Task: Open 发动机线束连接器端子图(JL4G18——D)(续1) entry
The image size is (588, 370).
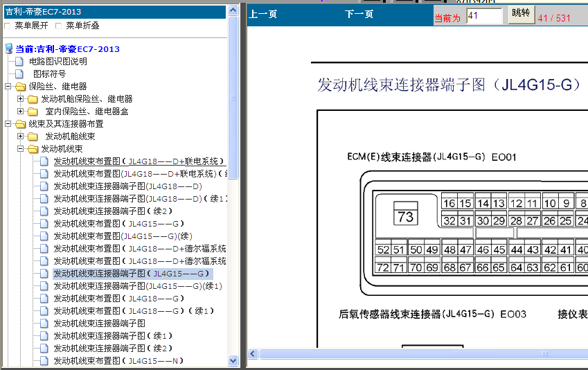Action: tap(141, 198)
